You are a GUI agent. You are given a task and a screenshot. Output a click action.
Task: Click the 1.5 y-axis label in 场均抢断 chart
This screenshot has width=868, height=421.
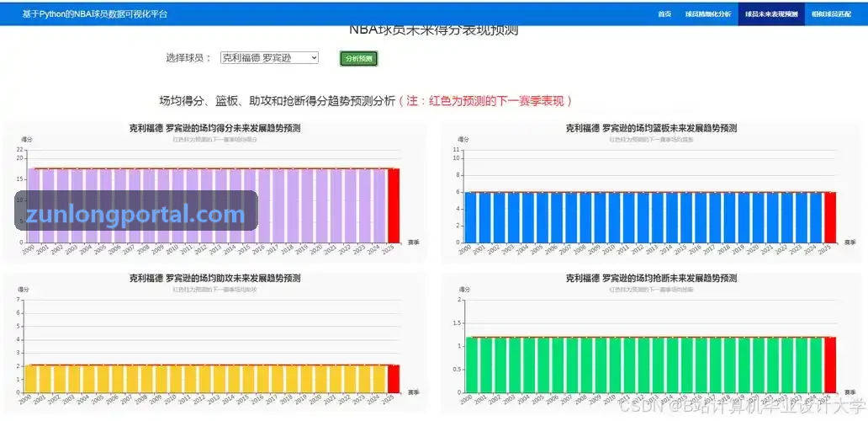point(456,323)
